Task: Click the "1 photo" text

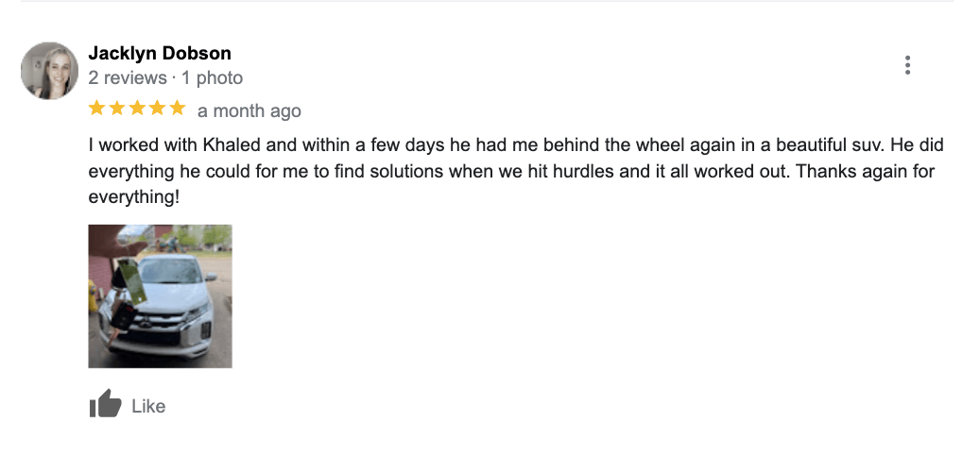Action: pyautogui.click(x=212, y=78)
